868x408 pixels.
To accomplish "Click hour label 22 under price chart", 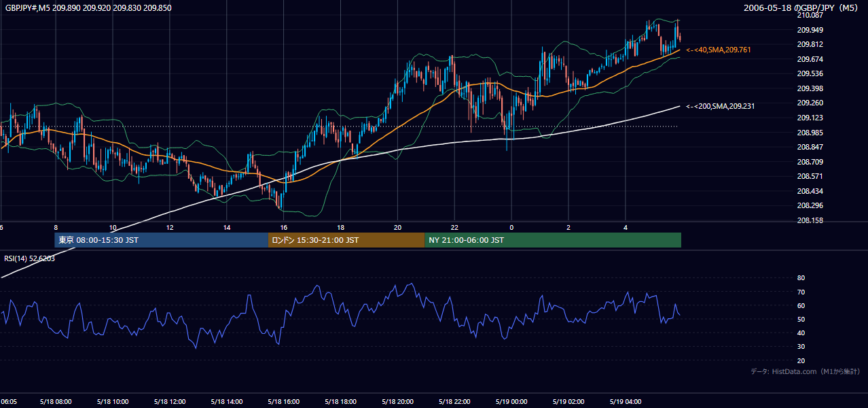I will click(x=455, y=228).
